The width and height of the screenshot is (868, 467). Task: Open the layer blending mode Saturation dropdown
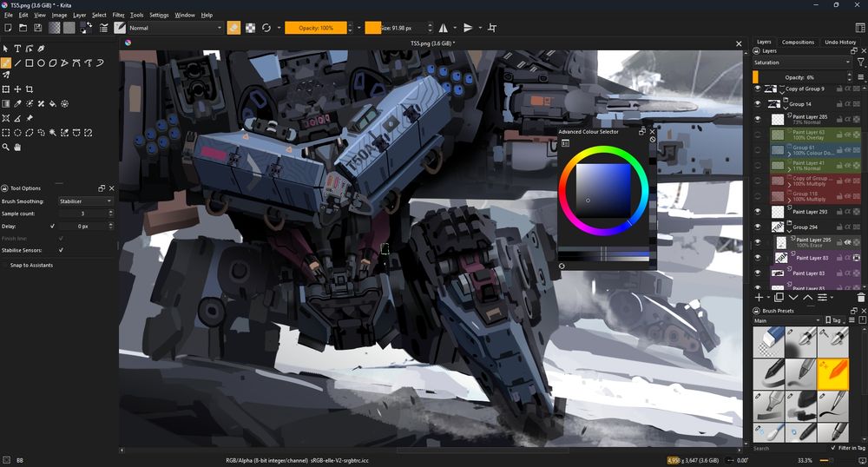pos(801,62)
